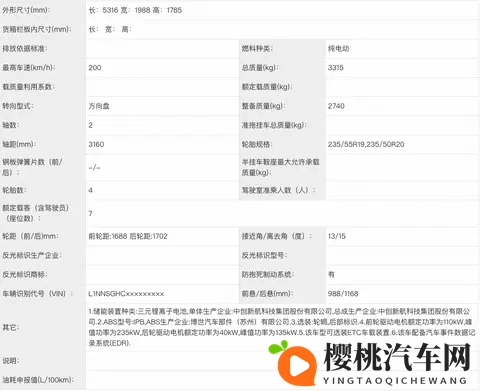Click the 半挂车鞍座最大允许承载质量 label
This screenshot has width=480, height=391.
(281, 167)
